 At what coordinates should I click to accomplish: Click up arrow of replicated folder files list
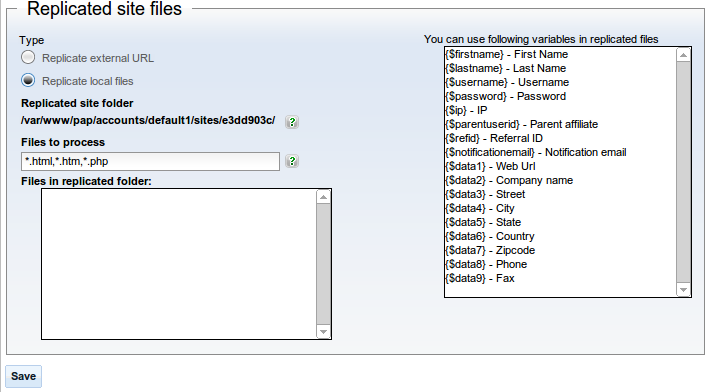(x=323, y=197)
